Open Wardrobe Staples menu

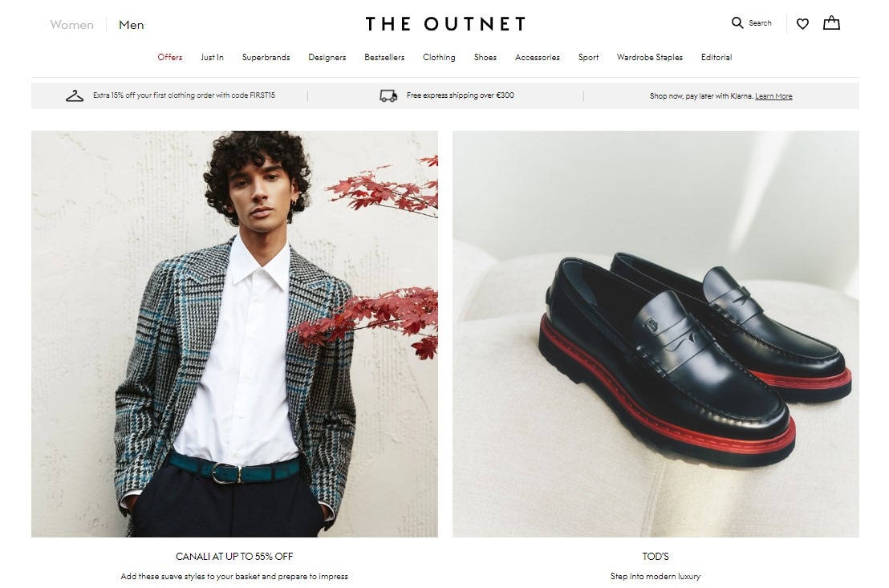pyautogui.click(x=650, y=57)
